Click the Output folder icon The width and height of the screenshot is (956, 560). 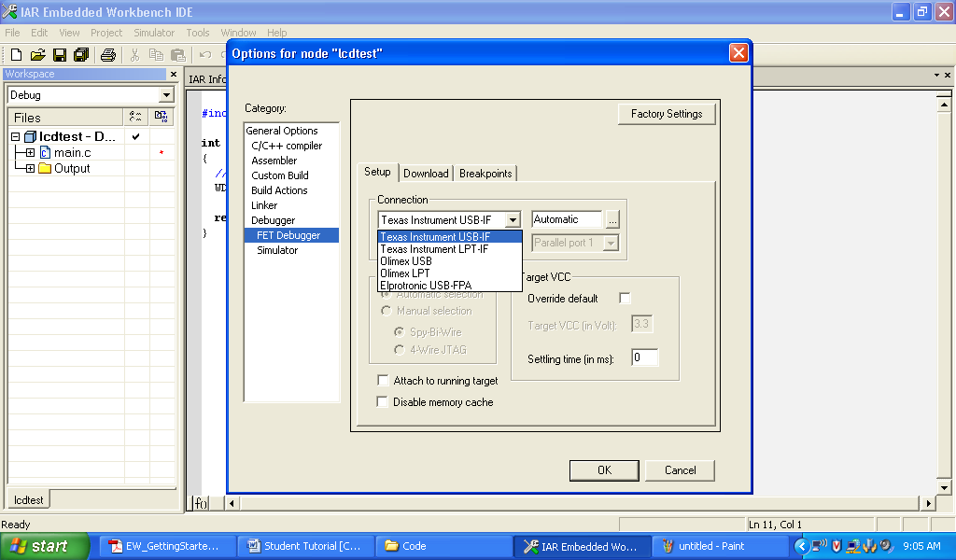45,168
